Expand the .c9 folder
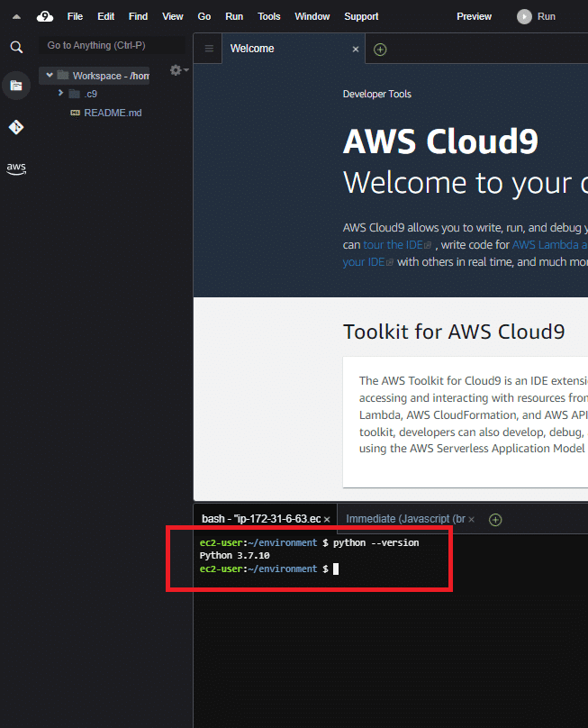The image size is (588, 728). pyautogui.click(x=60, y=93)
